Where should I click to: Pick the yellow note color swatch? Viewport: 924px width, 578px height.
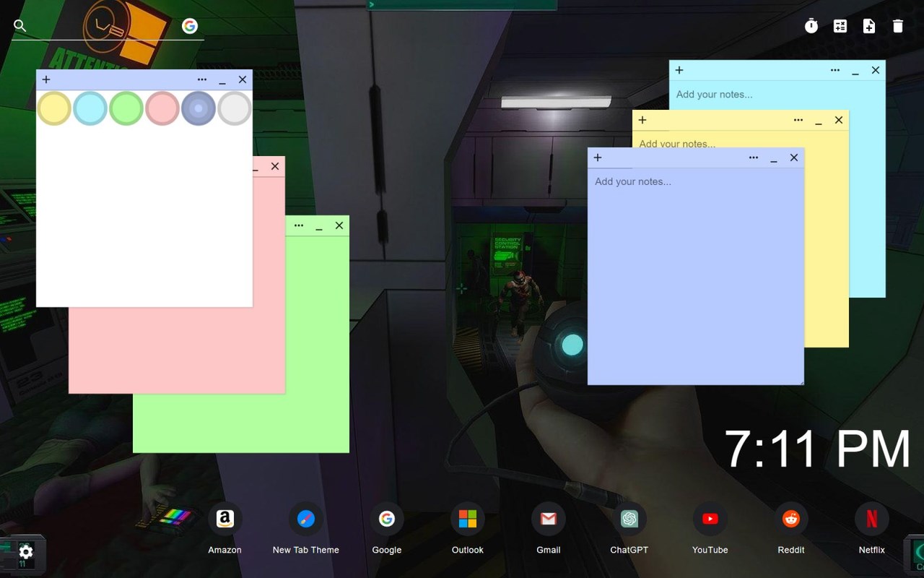[x=54, y=108]
